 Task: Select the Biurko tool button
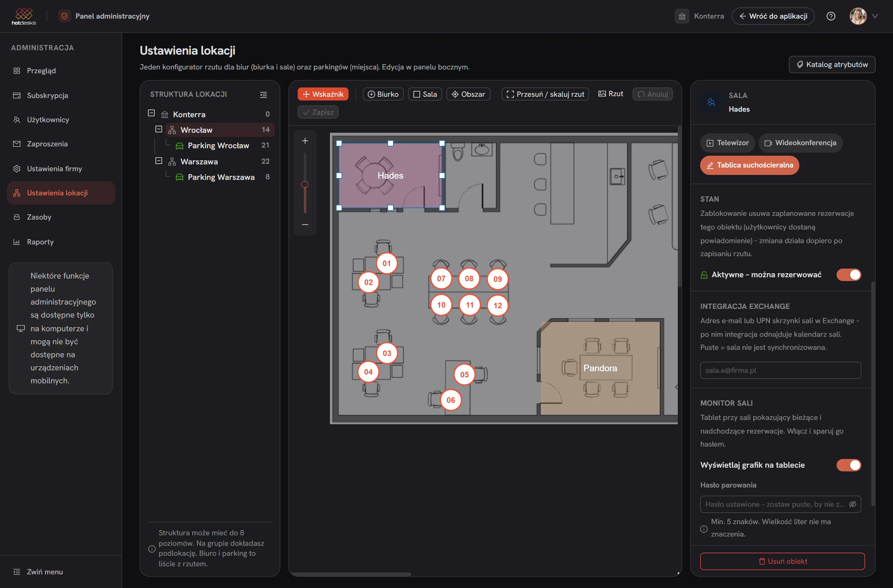[383, 94]
